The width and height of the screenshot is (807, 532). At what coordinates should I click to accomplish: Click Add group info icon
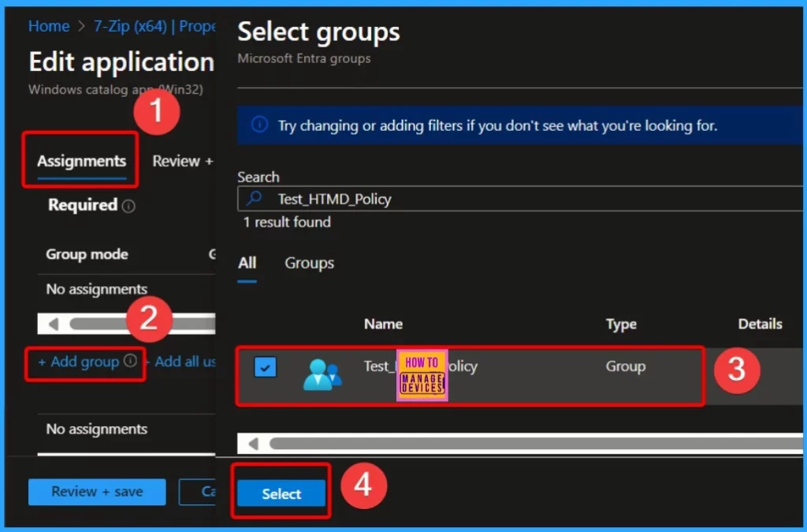[x=130, y=361]
